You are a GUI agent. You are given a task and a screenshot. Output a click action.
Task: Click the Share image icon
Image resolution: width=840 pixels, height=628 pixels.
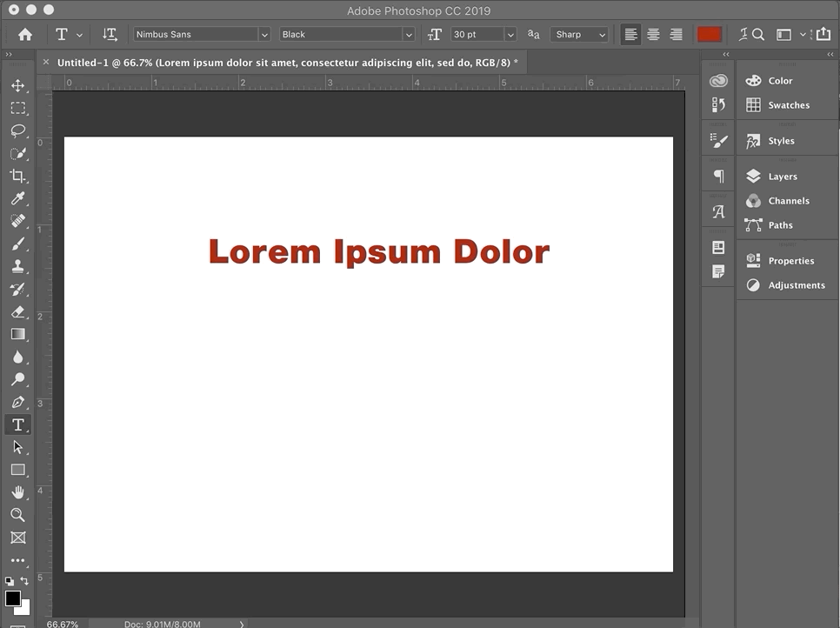(823, 34)
